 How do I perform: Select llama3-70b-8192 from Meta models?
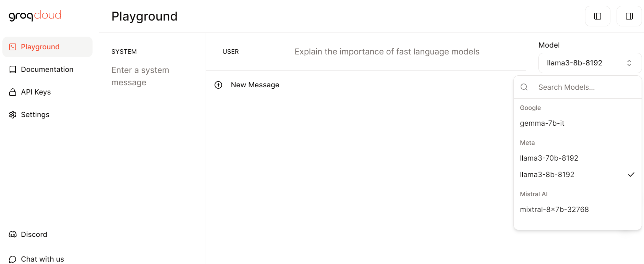pos(549,158)
